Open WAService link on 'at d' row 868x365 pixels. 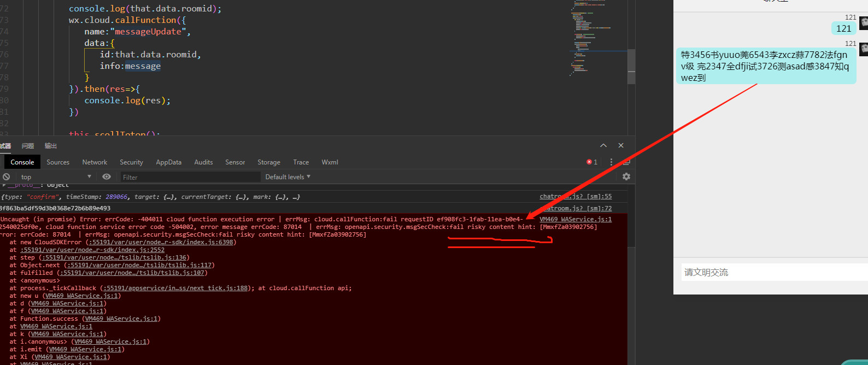tap(67, 303)
